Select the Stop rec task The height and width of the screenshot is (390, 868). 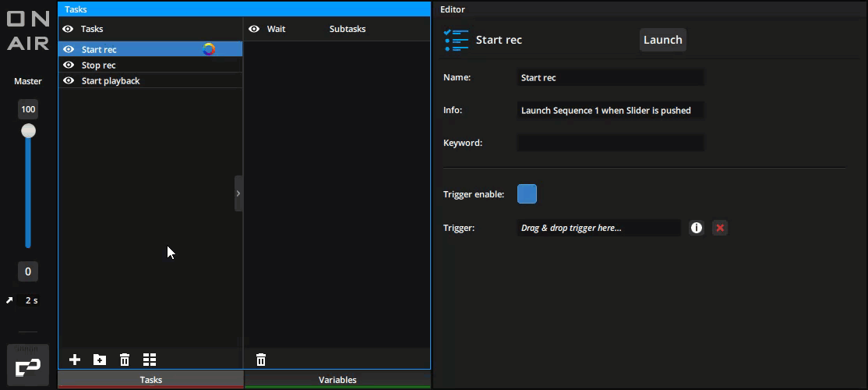(x=150, y=65)
